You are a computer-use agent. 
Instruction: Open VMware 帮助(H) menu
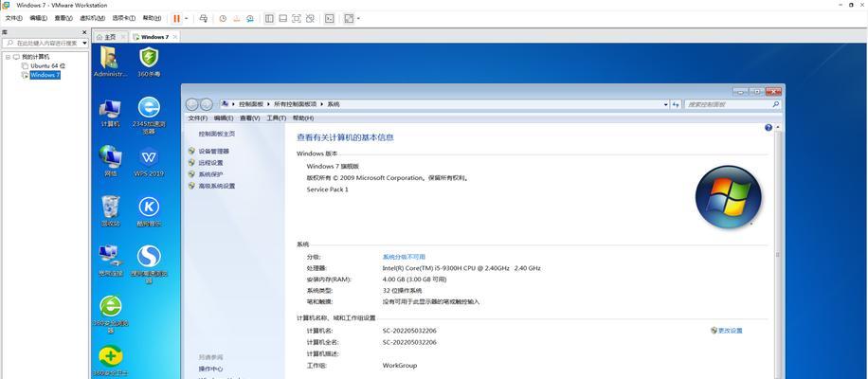[x=152, y=18]
